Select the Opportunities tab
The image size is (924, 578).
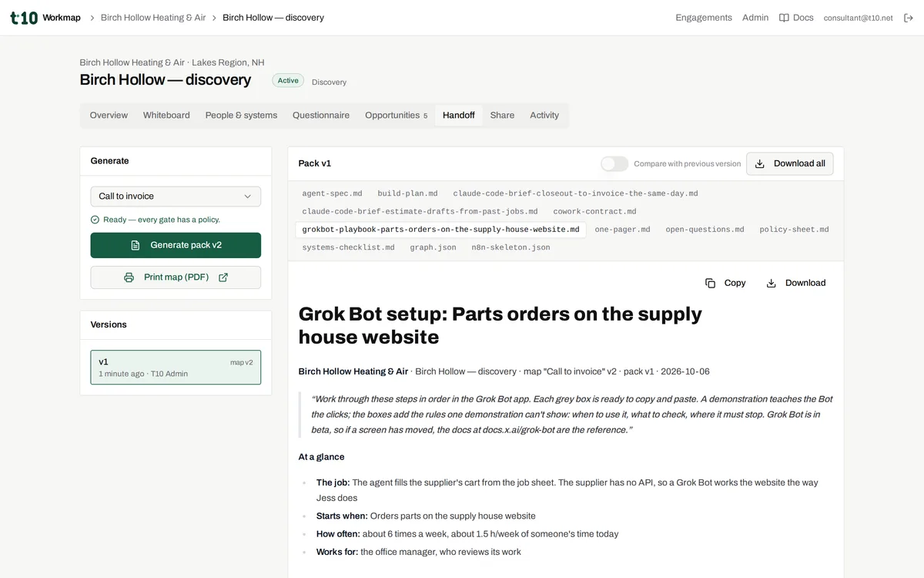tap(396, 116)
